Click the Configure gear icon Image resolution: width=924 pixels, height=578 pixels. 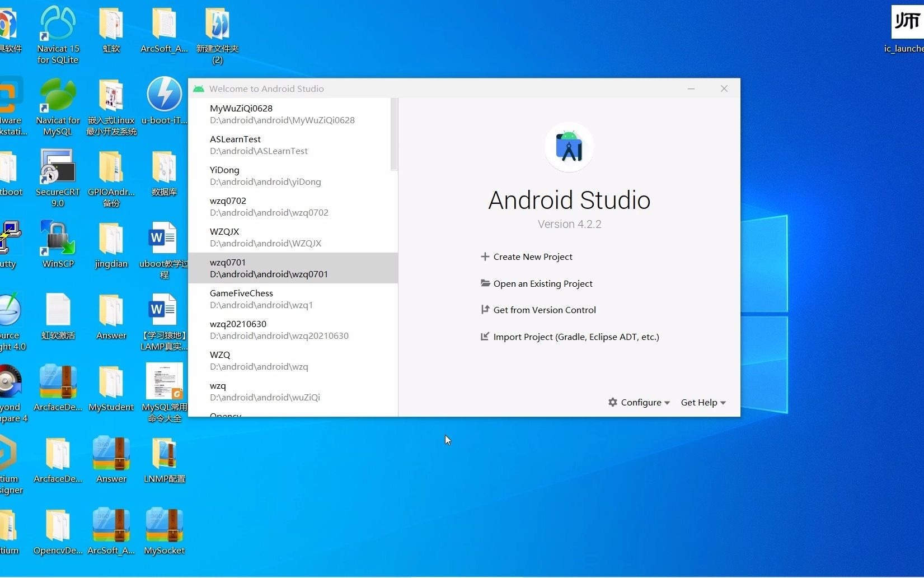click(613, 402)
